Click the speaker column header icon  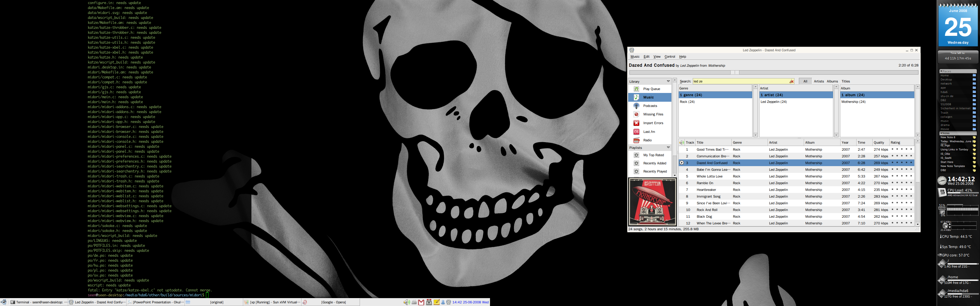tap(681, 143)
